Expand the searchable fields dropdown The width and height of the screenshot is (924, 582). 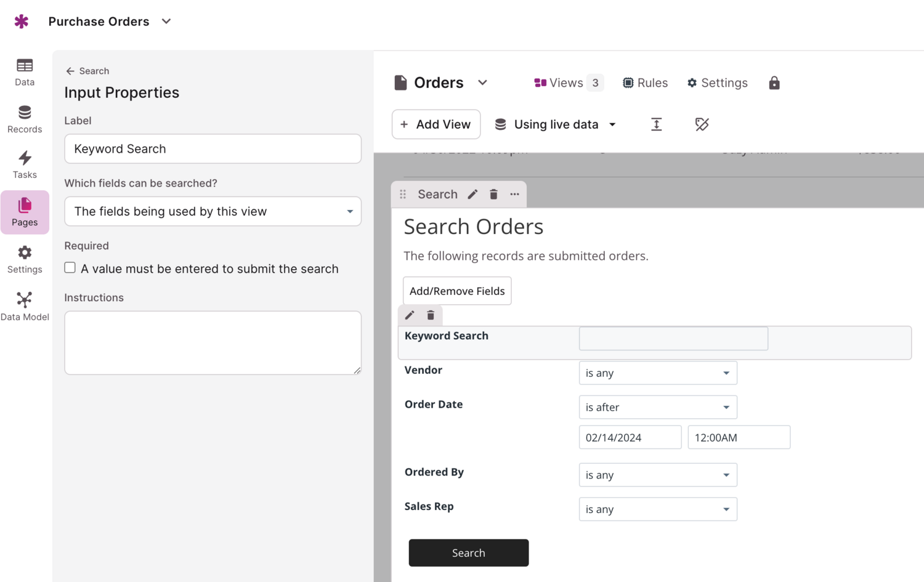point(213,211)
